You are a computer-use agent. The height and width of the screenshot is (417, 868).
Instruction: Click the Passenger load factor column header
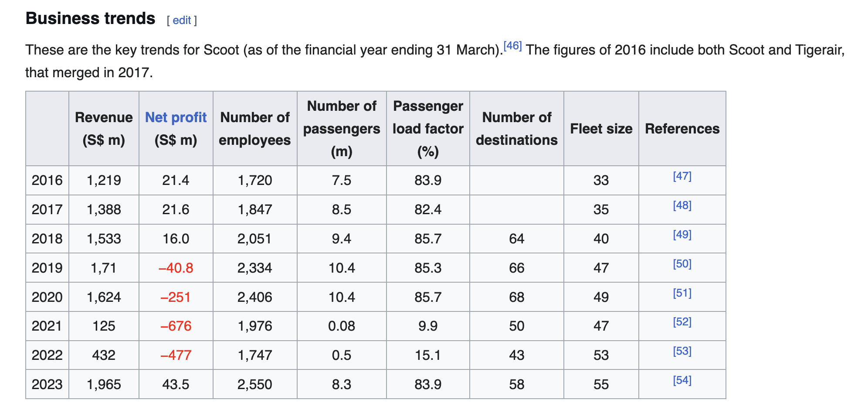(428, 129)
